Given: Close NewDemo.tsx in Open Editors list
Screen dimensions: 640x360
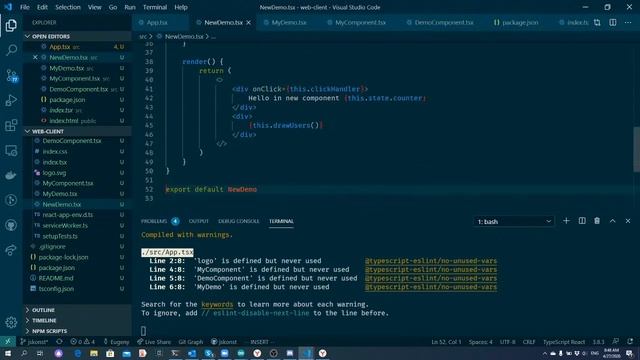Looking at the screenshot, I should point(35,58).
